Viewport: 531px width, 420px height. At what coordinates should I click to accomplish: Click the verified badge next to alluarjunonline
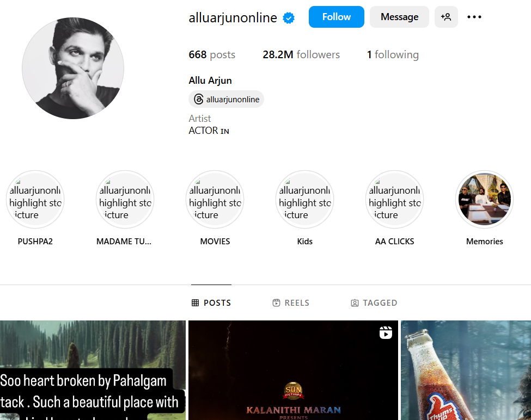click(x=289, y=17)
